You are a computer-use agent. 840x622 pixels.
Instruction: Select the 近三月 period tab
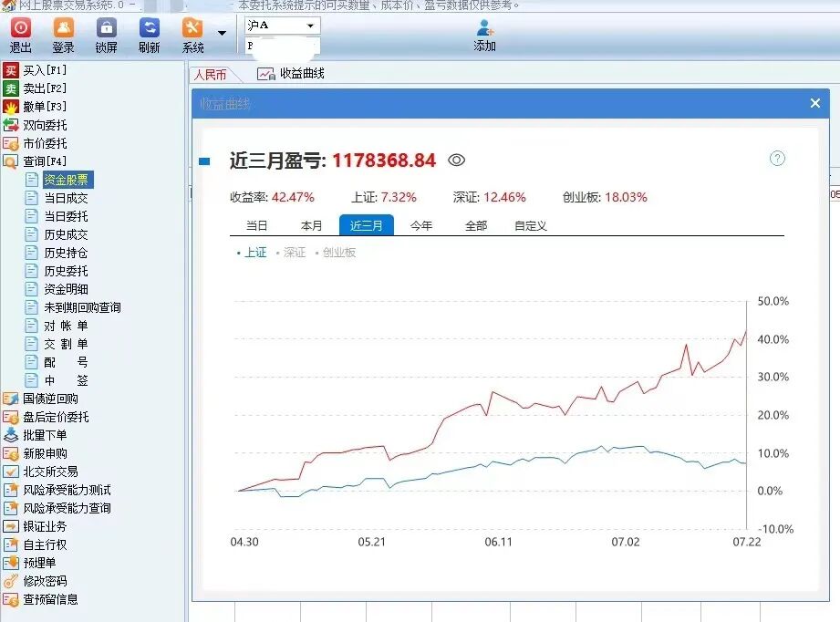coord(367,225)
